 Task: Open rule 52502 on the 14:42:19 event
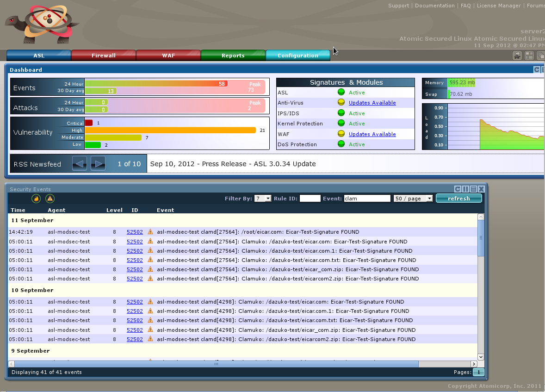tap(135, 232)
